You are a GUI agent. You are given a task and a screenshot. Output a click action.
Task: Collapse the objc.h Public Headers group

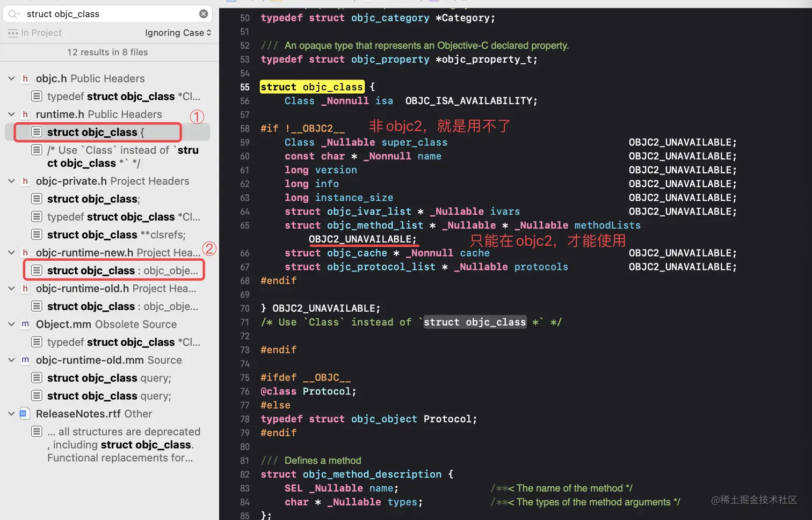11,78
